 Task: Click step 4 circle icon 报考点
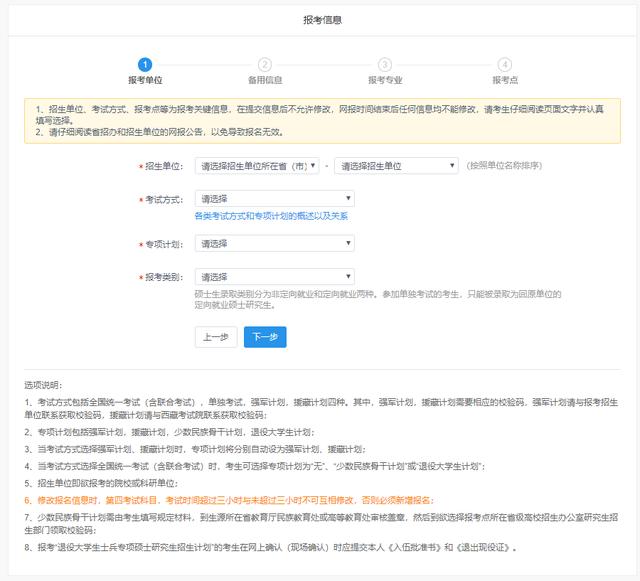tap(505, 65)
